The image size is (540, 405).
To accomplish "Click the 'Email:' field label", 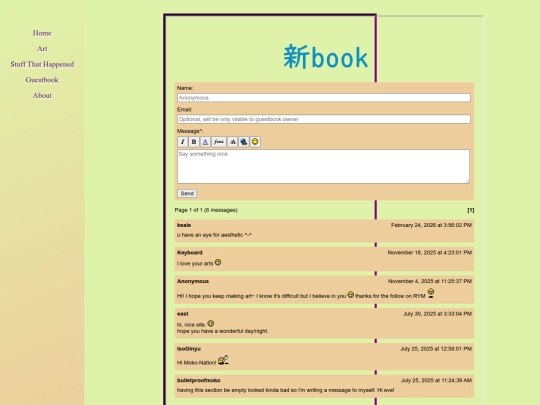I will pyautogui.click(x=185, y=110).
